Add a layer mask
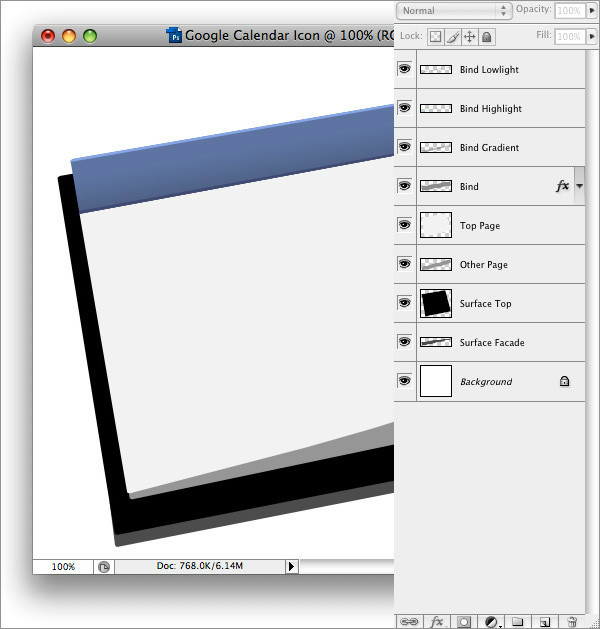The image size is (600, 629). pyautogui.click(x=464, y=621)
